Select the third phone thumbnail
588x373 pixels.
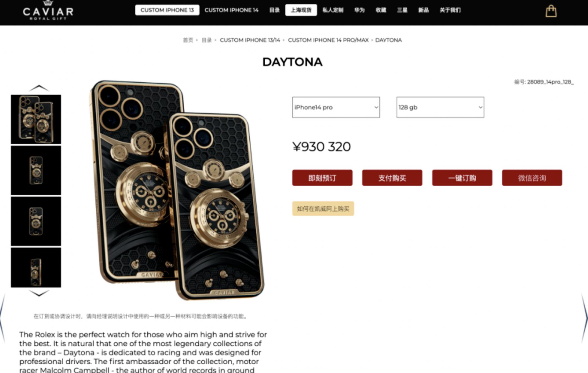[36, 221]
